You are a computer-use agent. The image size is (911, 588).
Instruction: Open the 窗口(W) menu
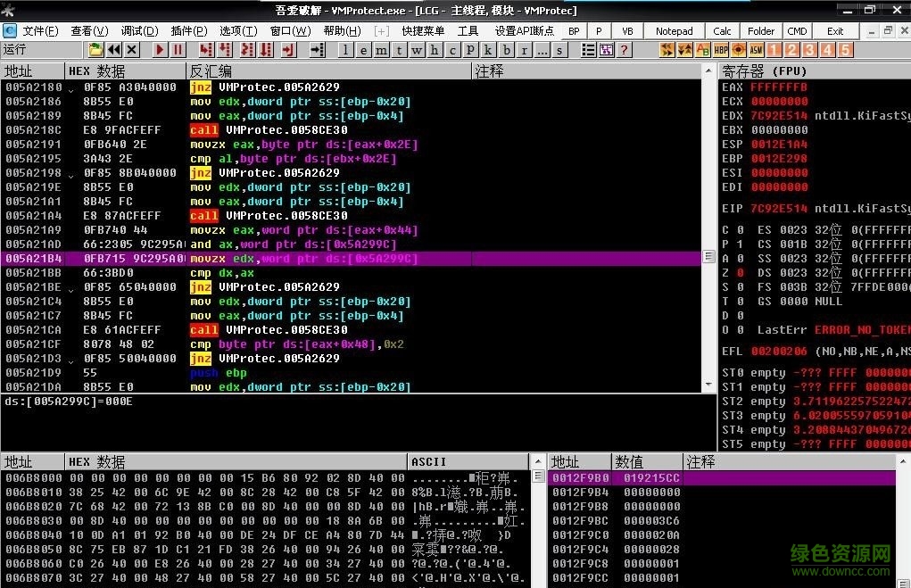point(291,31)
